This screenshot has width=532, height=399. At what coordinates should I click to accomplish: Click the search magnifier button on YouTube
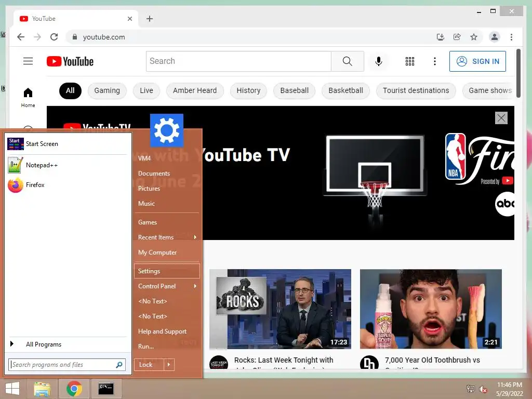347,61
